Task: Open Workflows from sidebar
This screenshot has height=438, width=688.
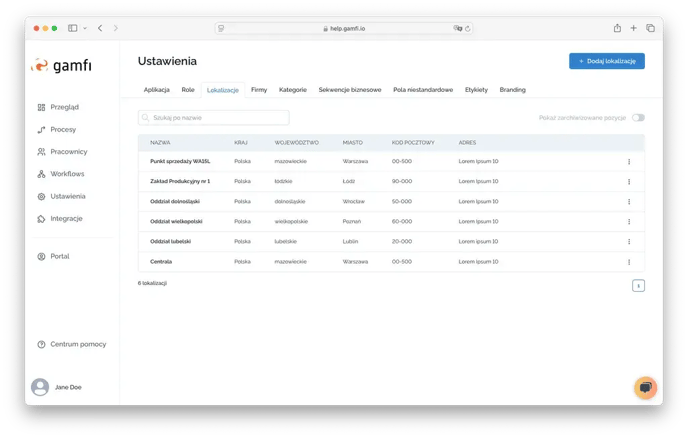Action: pyautogui.click(x=67, y=174)
